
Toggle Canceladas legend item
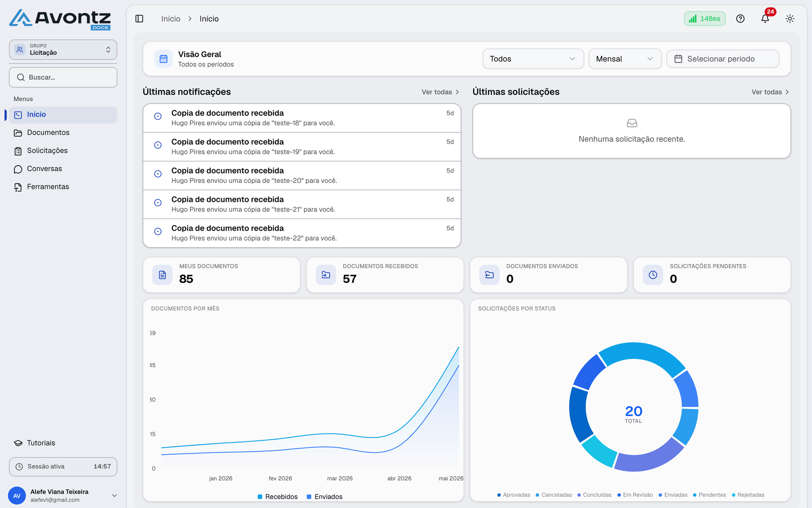click(x=554, y=495)
